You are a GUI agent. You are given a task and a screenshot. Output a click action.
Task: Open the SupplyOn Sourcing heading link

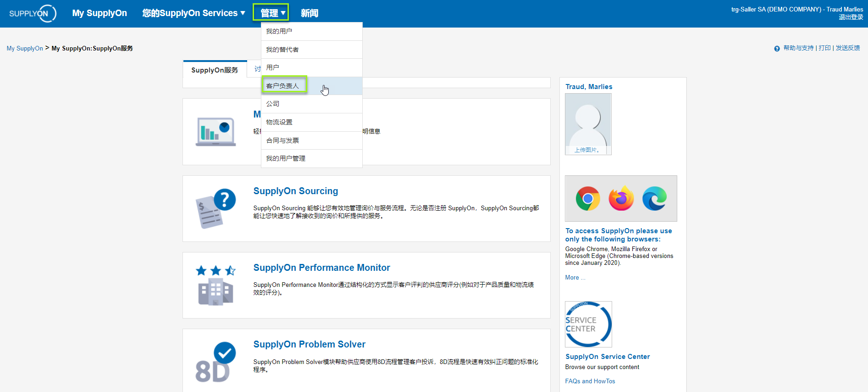[296, 191]
